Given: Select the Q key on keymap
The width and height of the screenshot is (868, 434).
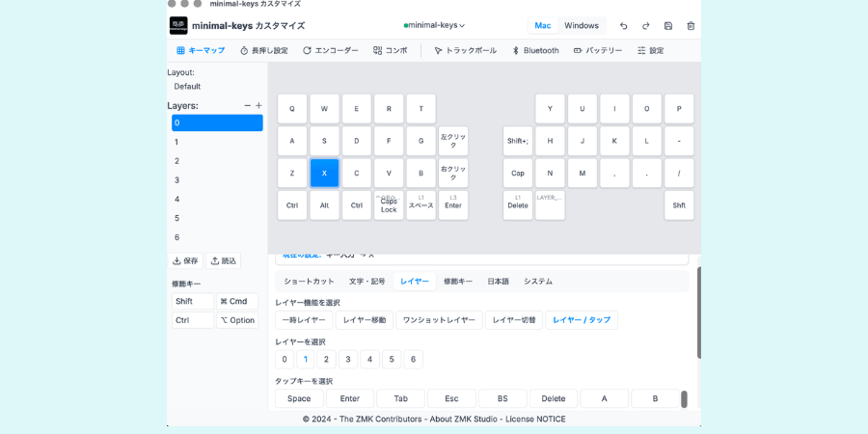Looking at the screenshot, I should [x=292, y=108].
